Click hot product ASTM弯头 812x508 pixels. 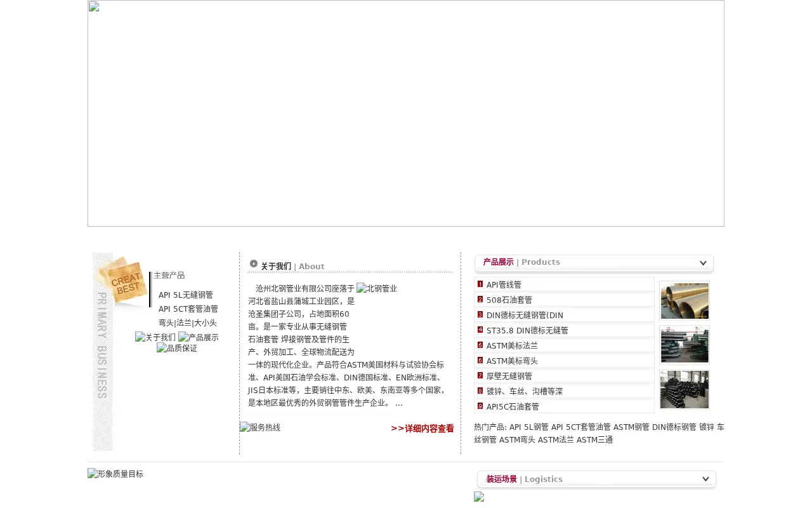pos(517,439)
